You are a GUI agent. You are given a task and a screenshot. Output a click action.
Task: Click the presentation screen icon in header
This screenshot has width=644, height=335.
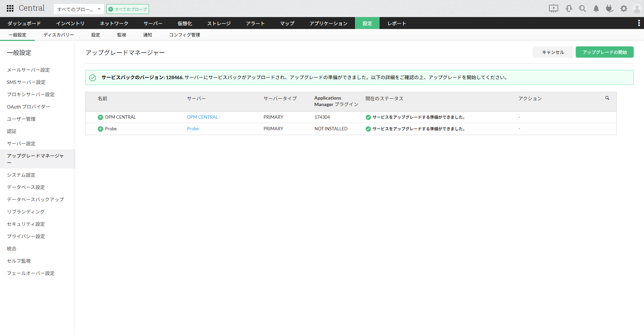[x=553, y=9]
